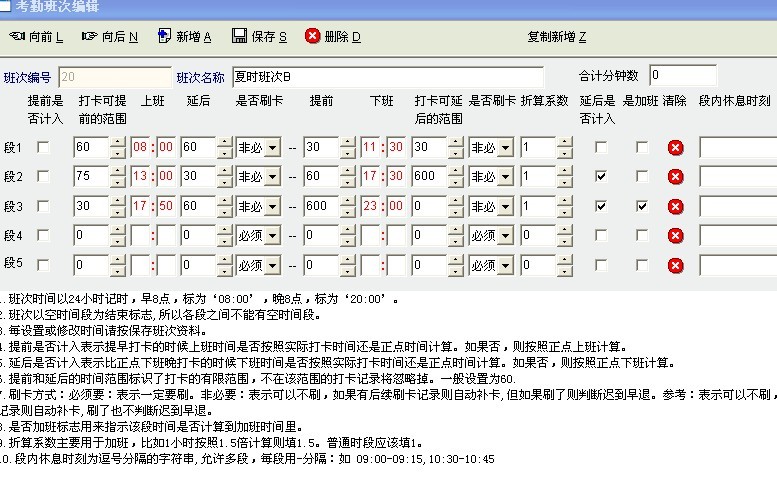This screenshot has height=489, width=777.
Task: Toggle 是加班 checkbox for 段3
Action: (x=642, y=206)
